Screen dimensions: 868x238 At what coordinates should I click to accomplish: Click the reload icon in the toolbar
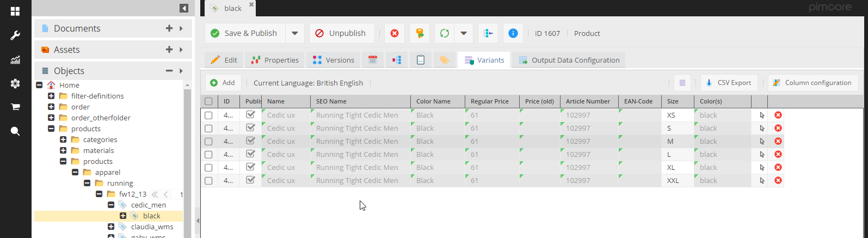pyautogui.click(x=445, y=33)
